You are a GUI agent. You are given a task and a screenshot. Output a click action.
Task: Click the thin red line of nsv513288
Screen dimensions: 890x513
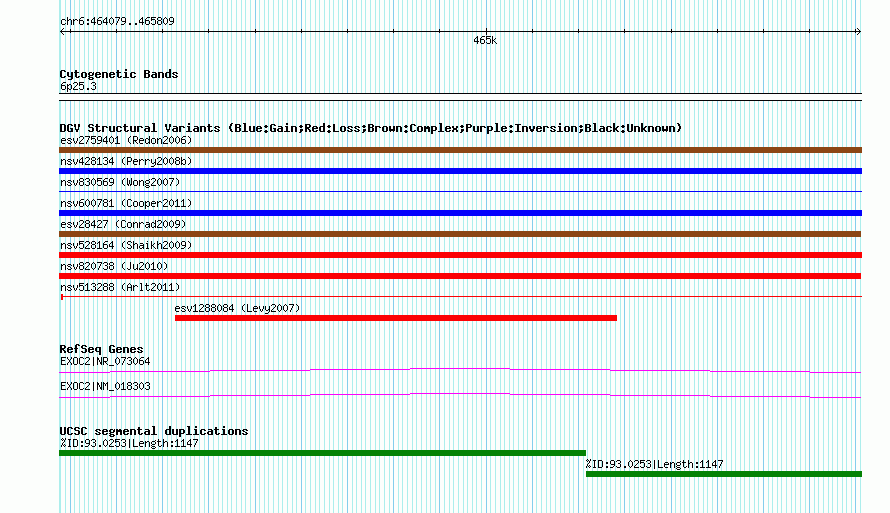pos(460,297)
